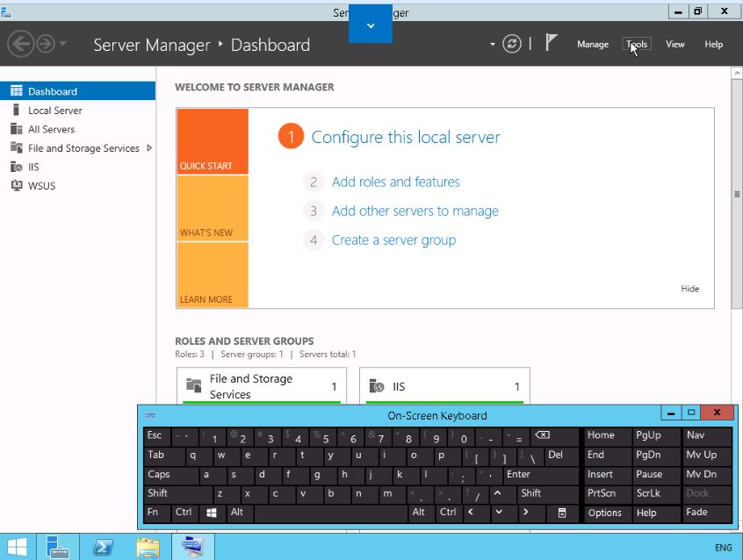This screenshot has height=560, width=743.
Task: Open dropdown arrow left of refresh icon
Action: click(493, 45)
